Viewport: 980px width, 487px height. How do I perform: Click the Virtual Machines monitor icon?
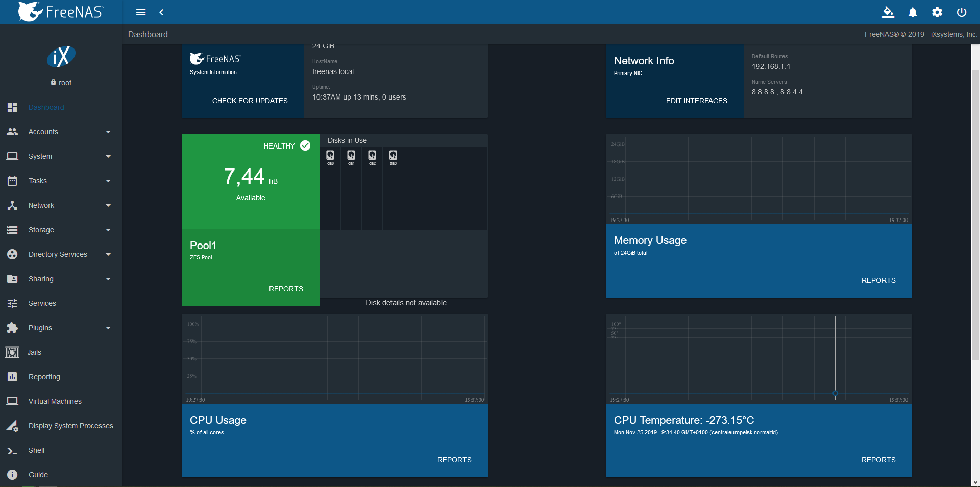(12, 401)
